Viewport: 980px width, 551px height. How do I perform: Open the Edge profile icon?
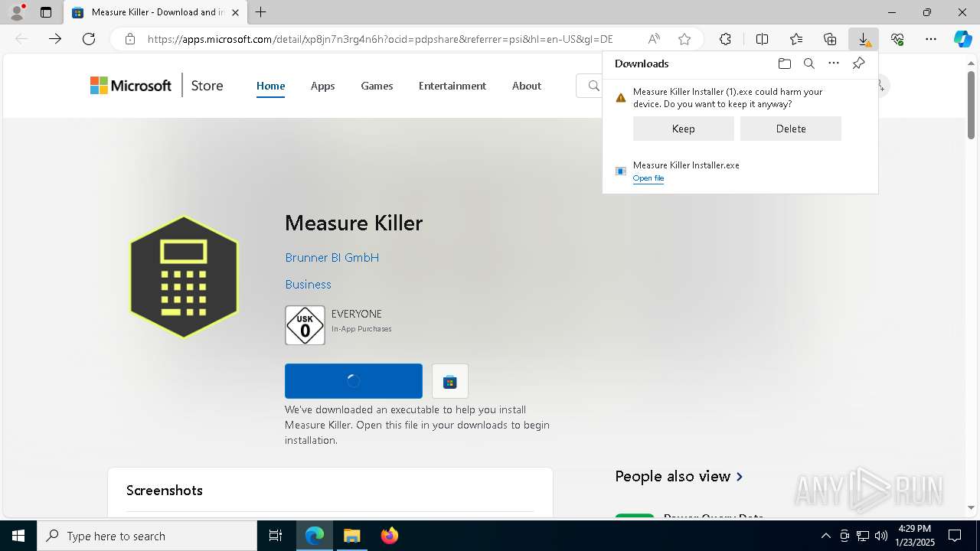pyautogui.click(x=17, y=12)
